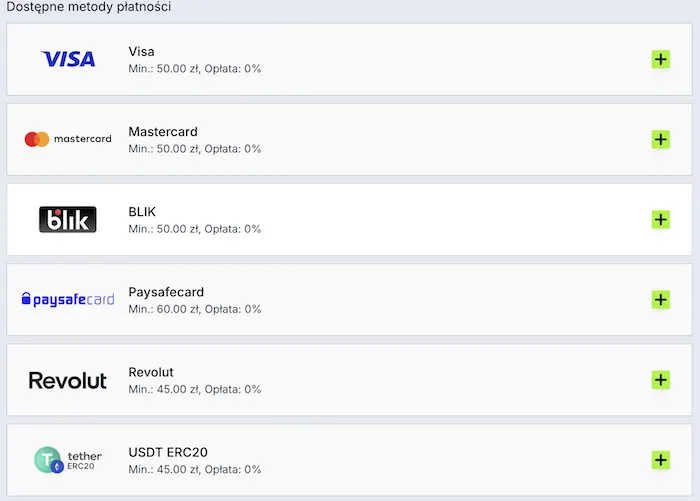Screen dimensions: 700x501
Task: Click the Tether ERC20 logo icon
Action: click(x=68, y=460)
